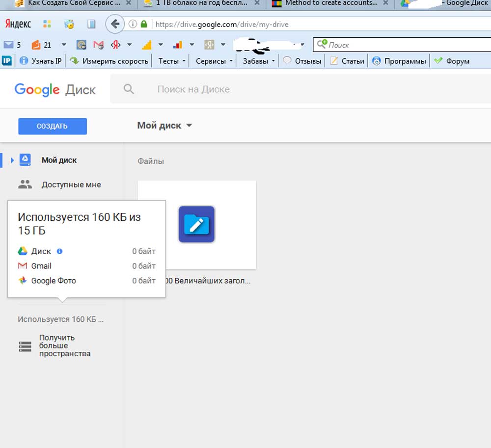Image resolution: width=491 pixels, height=448 pixels.
Task: Click the Gmail icon in storage popup
Action: (23, 266)
